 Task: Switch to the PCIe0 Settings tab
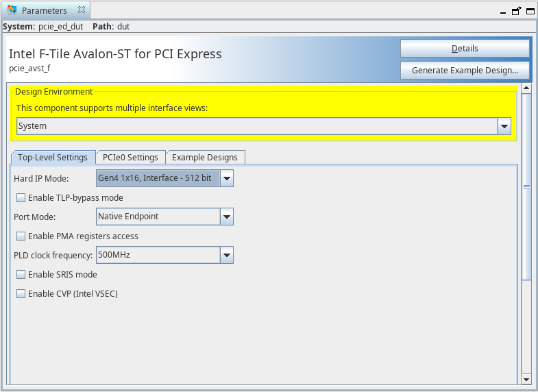point(130,158)
